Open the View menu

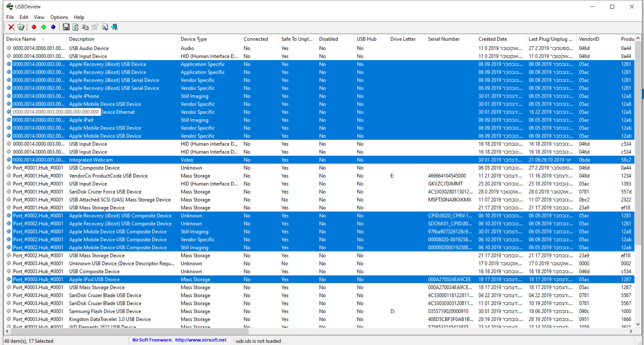(x=39, y=17)
